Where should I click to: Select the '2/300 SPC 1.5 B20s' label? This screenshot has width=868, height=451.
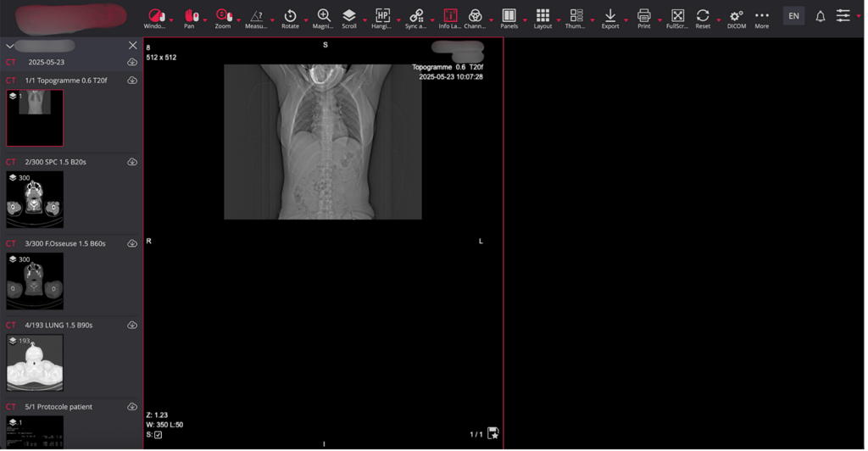(x=55, y=162)
